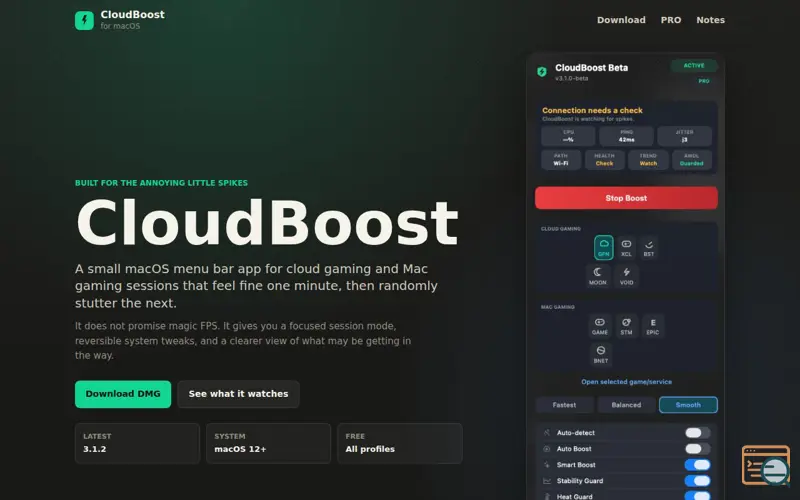This screenshot has width=800, height=500.
Task: Click the HEALTH Check tile
Action: tap(604, 160)
